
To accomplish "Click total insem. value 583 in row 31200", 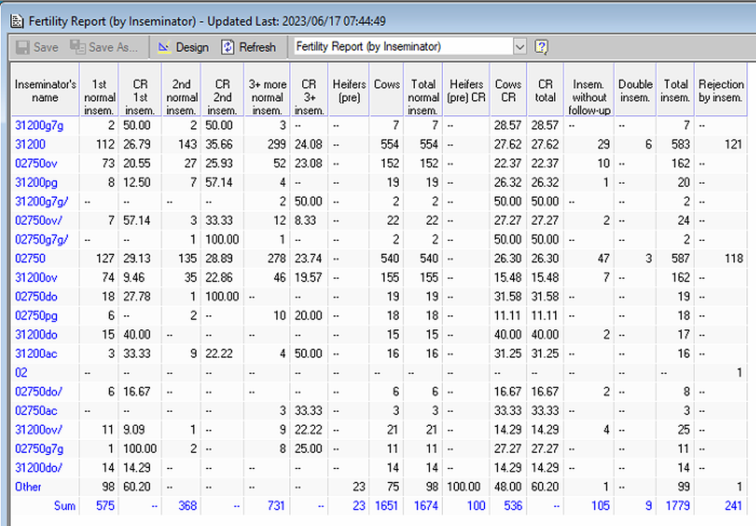I will pyautogui.click(x=680, y=145).
